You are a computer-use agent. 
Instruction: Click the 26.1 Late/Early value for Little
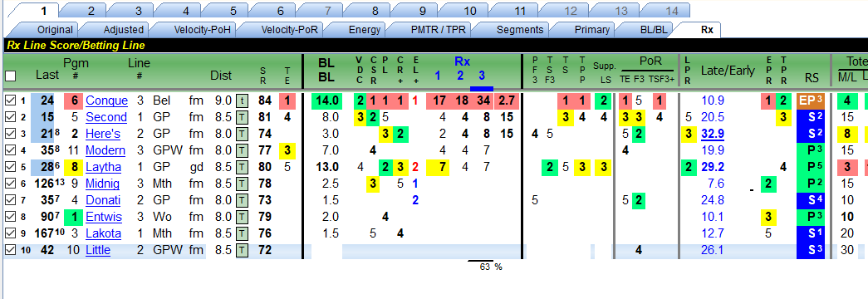[713, 250]
